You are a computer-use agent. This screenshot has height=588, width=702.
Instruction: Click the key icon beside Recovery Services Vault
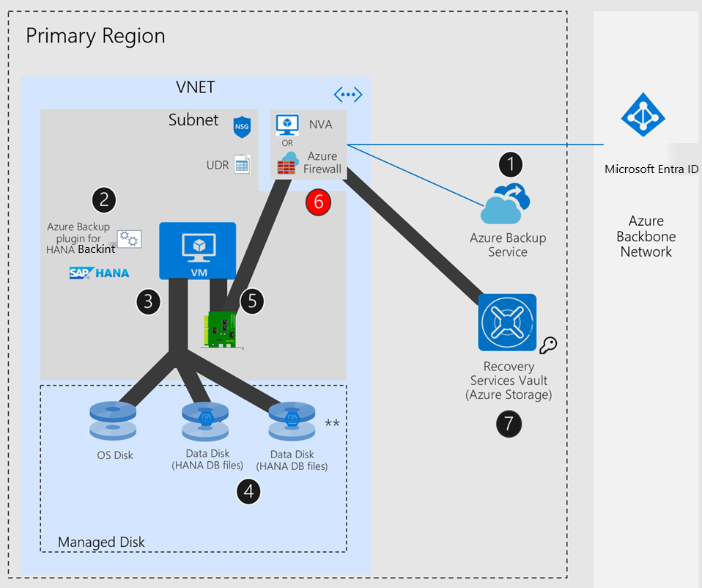[548, 345]
